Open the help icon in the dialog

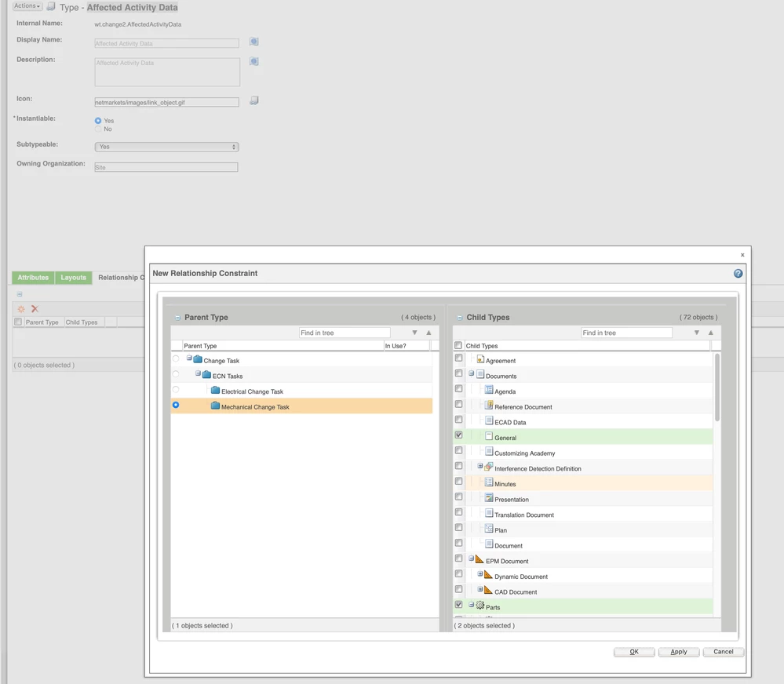point(736,273)
